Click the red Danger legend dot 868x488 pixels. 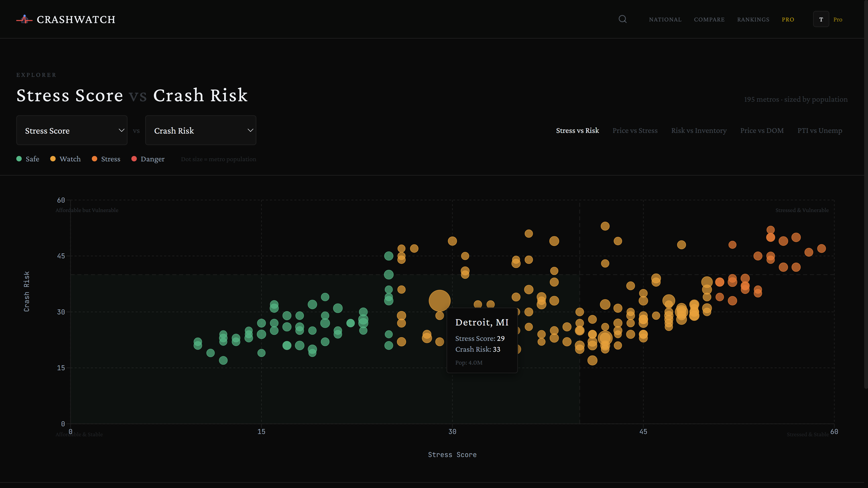pyautogui.click(x=134, y=159)
